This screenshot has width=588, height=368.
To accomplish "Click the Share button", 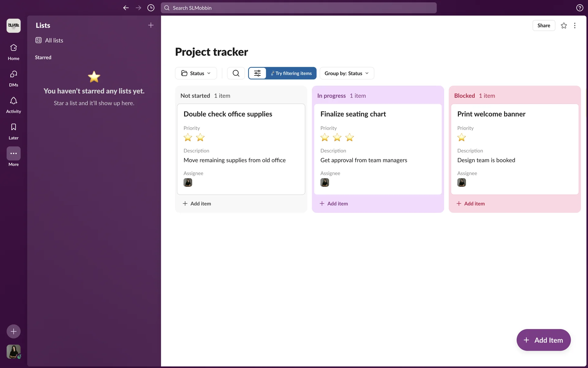I will pos(544,26).
